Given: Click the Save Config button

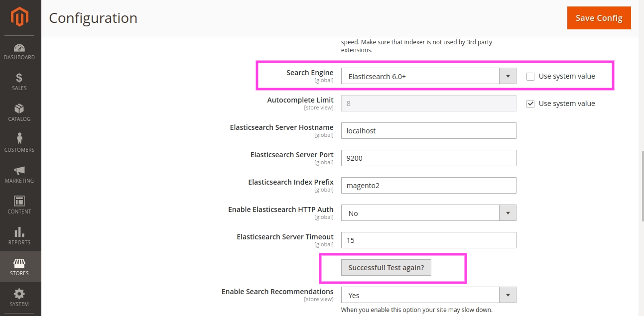Looking at the screenshot, I should 599,18.
